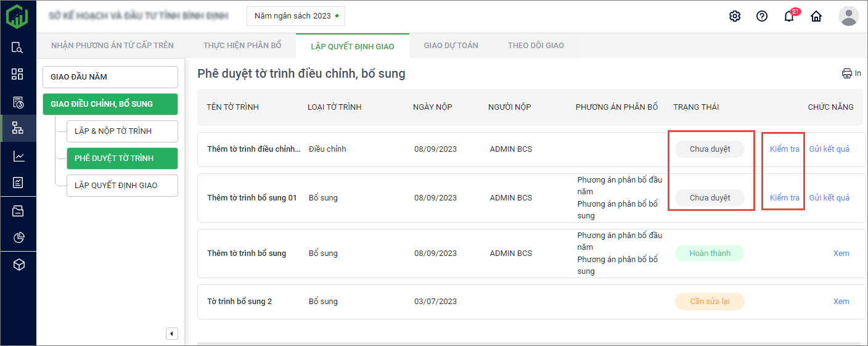The height and width of the screenshot is (346, 868).
Task: Open the pie chart icon in sidebar
Action: point(18,237)
